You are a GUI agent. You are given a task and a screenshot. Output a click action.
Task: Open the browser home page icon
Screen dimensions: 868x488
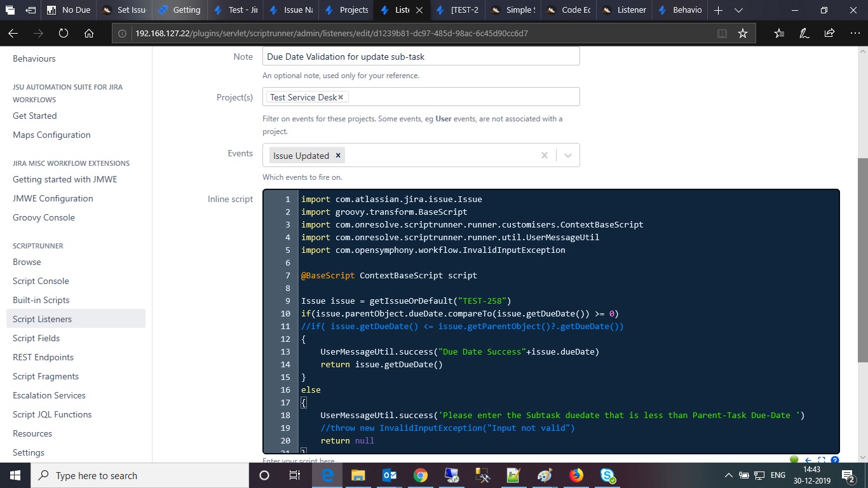[89, 33]
